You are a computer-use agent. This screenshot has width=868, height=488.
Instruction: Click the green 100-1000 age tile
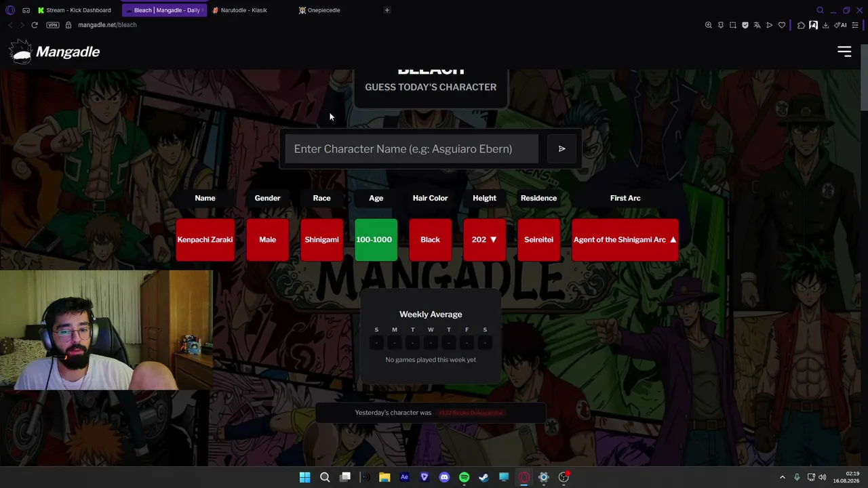click(x=376, y=239)
